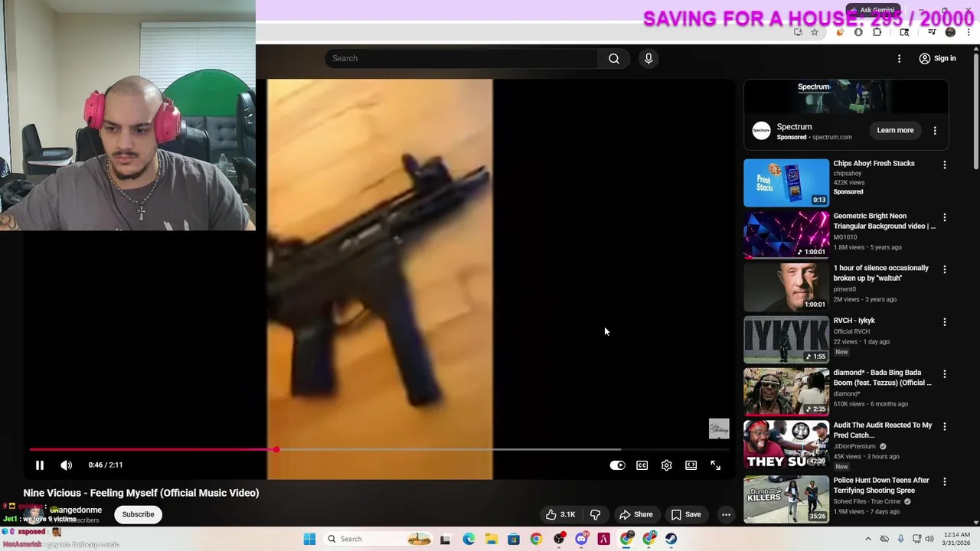Click the Windows taskbar search box

point(378,539)
